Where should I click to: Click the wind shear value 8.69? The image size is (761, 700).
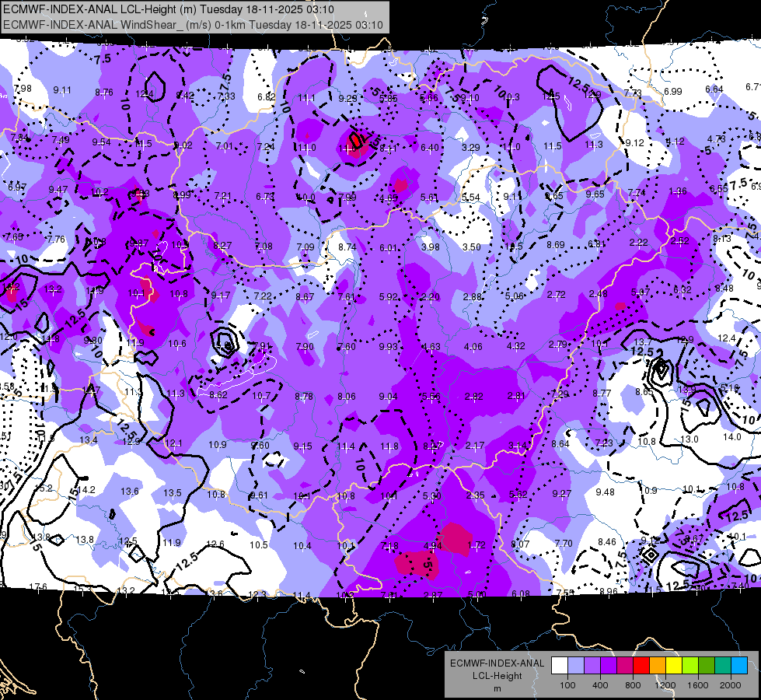click(x=556, y=244)
